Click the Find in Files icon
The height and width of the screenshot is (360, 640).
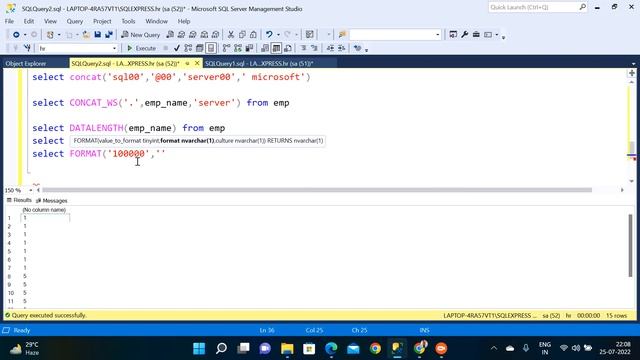tap(342, 35)
